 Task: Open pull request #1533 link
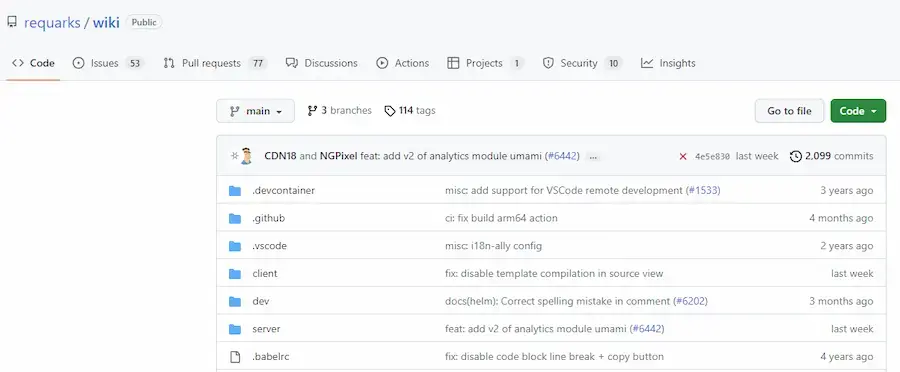pos(703,191)
